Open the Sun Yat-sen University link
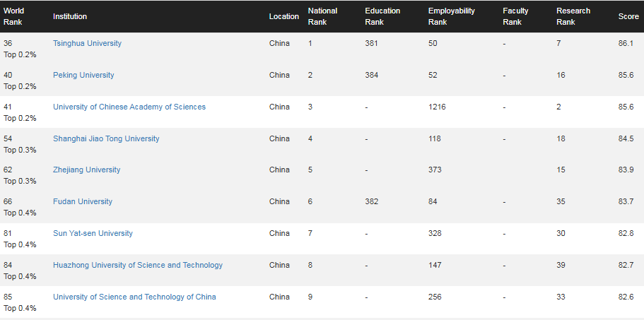The image size is (644, 320). coord(93,233)
